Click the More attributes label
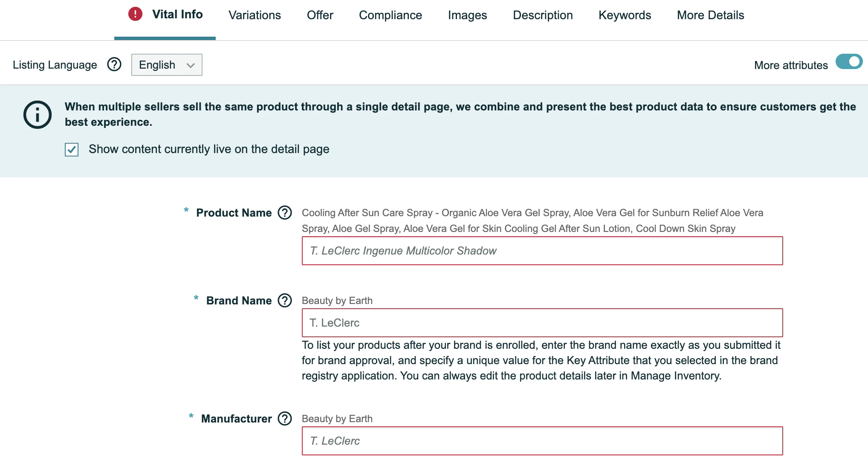The height and width of the screenshot is (469, 868). (x=791, y=65)
